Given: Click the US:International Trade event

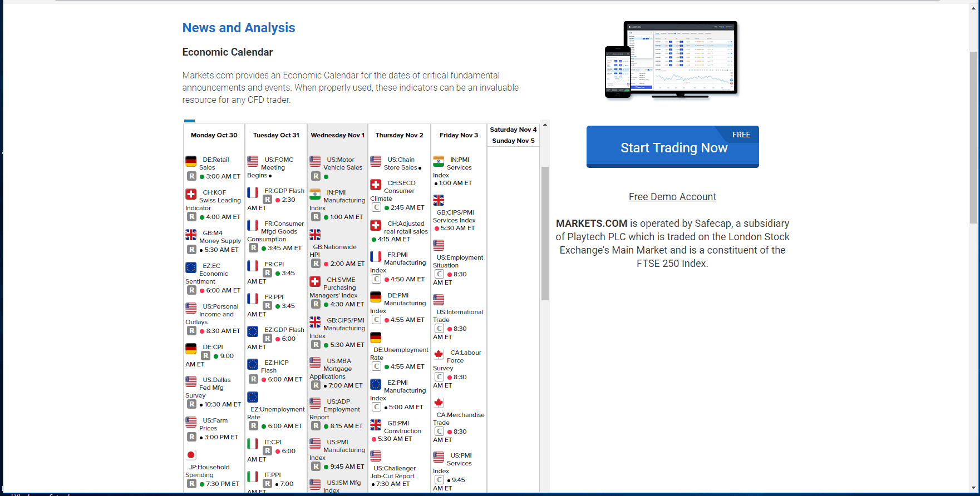Looking at the screenshot, I should click(459, 316).
